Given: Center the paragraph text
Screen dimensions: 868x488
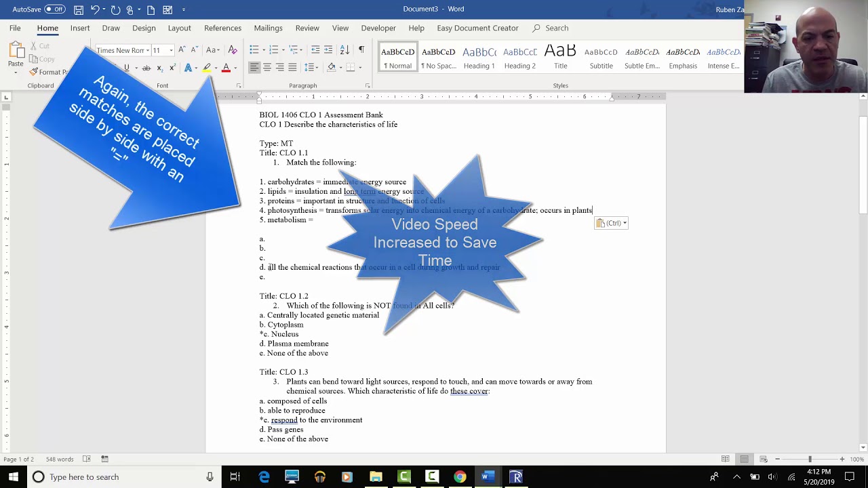Looking at the screenshot, I should pos(267,68).
